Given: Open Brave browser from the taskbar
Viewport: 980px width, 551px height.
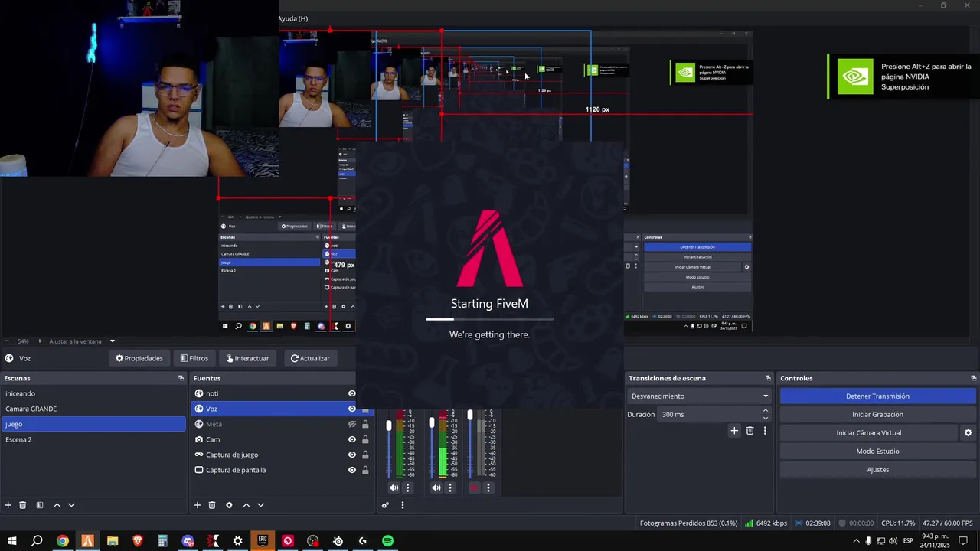Looking at the screenshot, I should tap(138, 541).
